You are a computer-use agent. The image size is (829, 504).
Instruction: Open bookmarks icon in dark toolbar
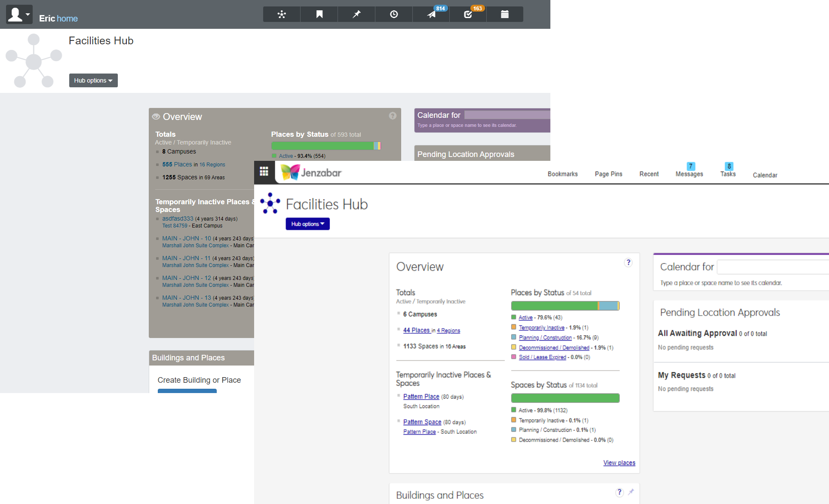coord(319,14)
